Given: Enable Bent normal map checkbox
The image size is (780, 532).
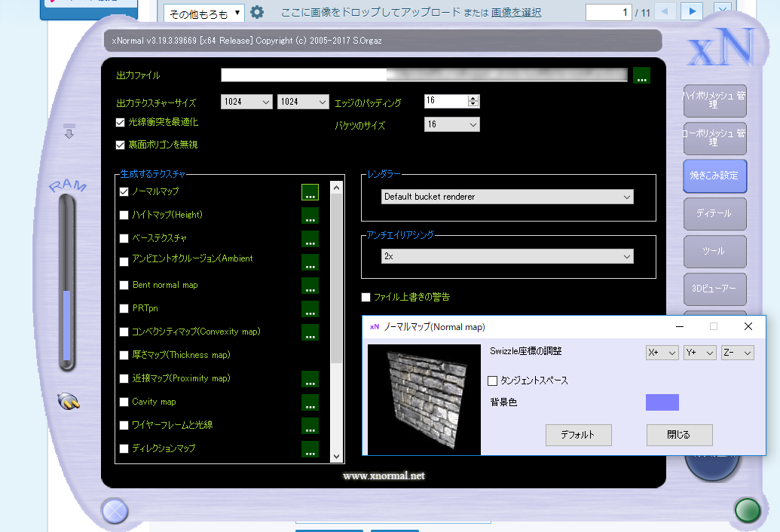Looking at the screenshot, I should click(124, 286).
